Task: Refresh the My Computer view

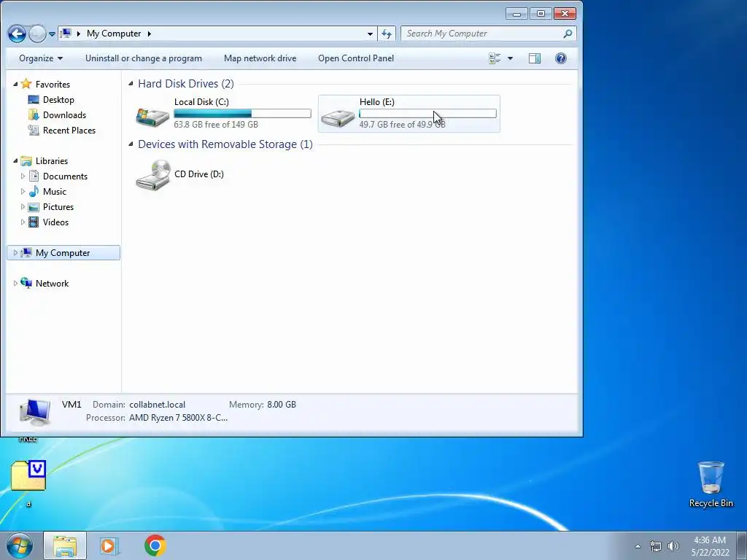Action: point(387,34)
